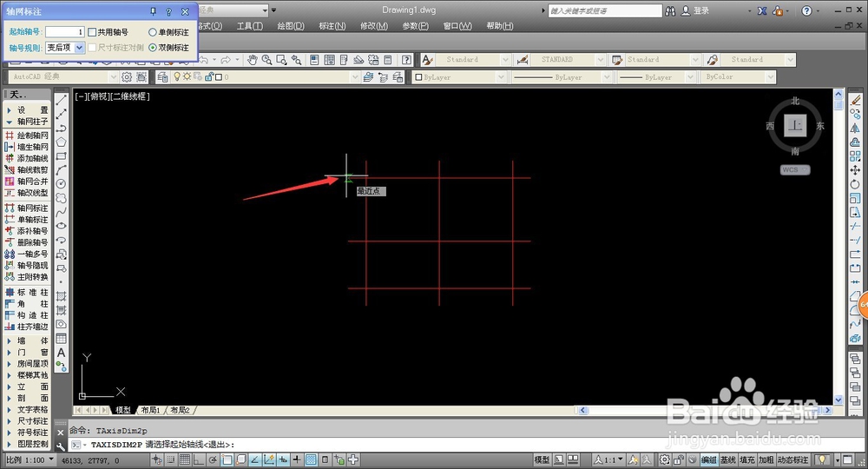This screenshot has width=868, height=469.
Task: Open 帮助(H) menu
Action: 499,26
